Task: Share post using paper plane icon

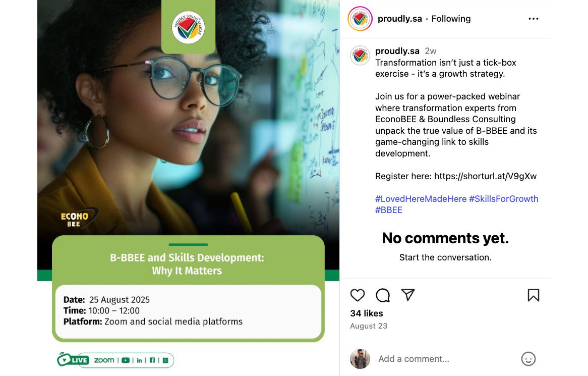Action: coord(407,295)
